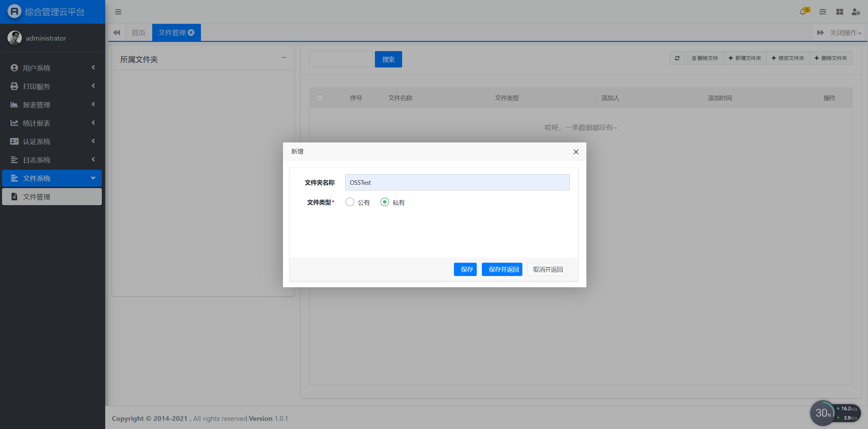Open 文件管理 in the sidebar
Image resolution: width=868 pixels, height=429 pixels.
click(x=52, y=197)
